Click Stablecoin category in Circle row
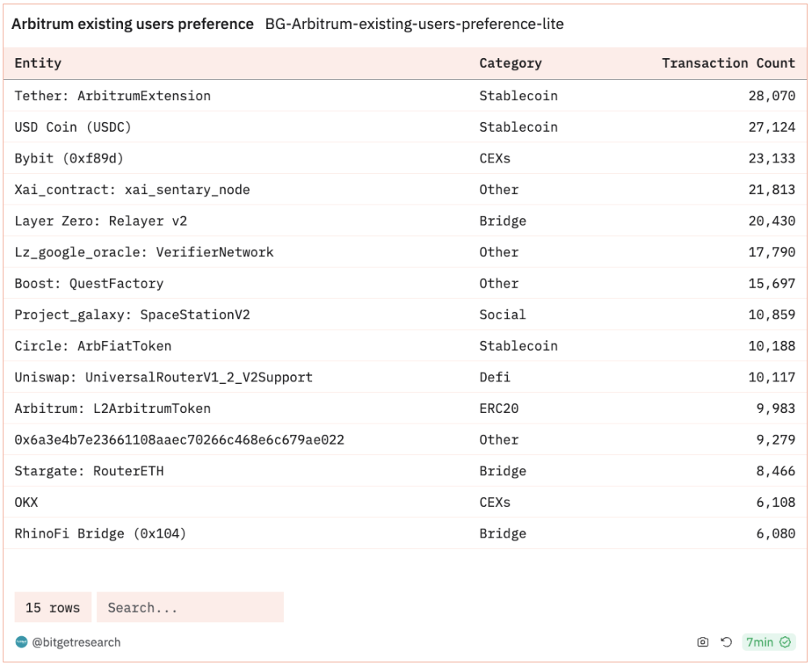812x666 pixels. pyautogui.click(x=518, y=346)
